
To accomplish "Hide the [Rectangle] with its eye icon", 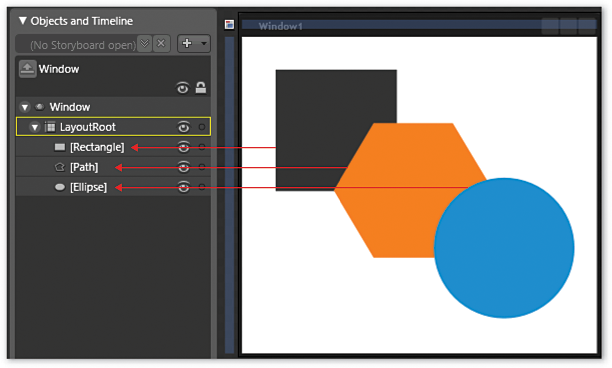I will 183,147.
